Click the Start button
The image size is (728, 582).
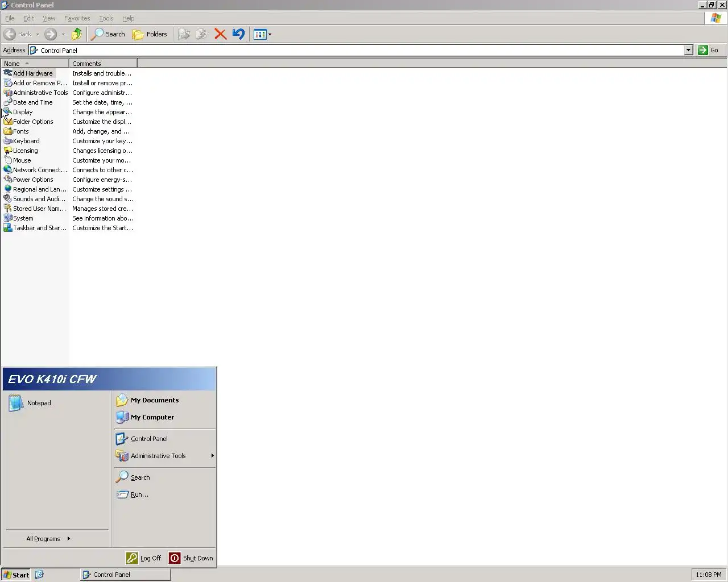16,575
